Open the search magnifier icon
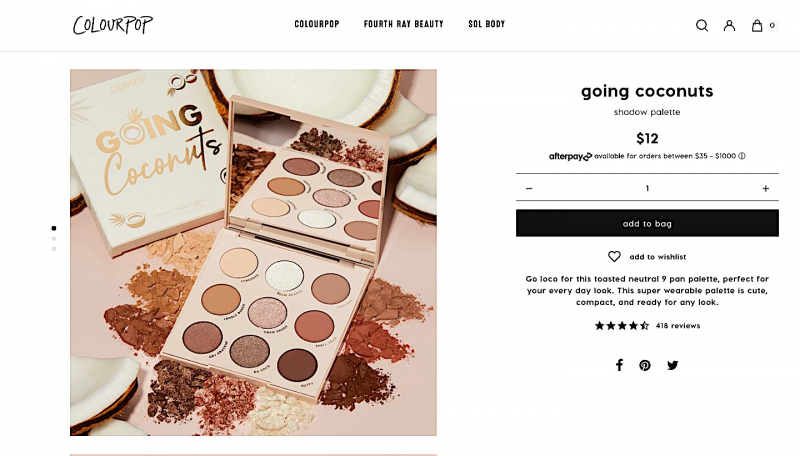Screen dimensions: 800x456 tap(702, 26)
